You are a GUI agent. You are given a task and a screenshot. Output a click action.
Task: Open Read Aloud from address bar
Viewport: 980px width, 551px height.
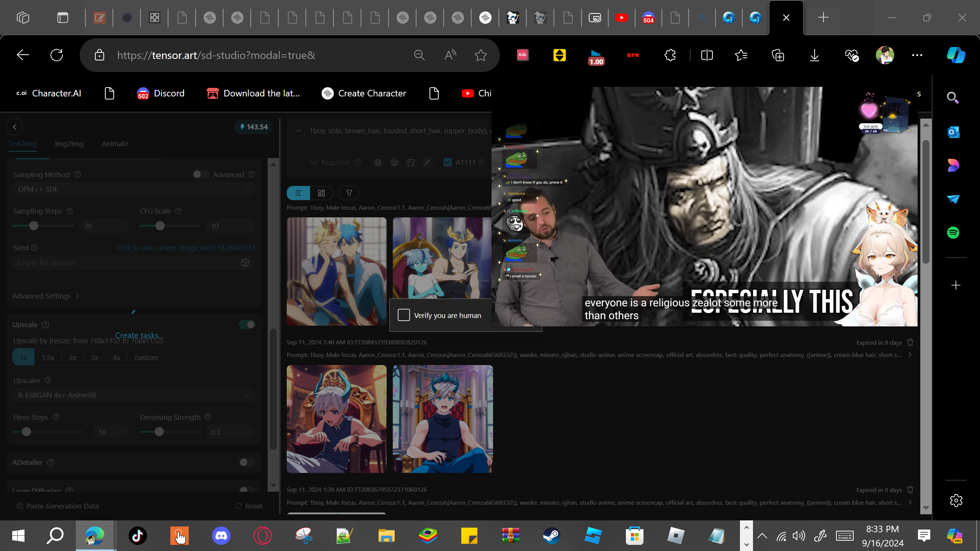(x=450, y=55)
